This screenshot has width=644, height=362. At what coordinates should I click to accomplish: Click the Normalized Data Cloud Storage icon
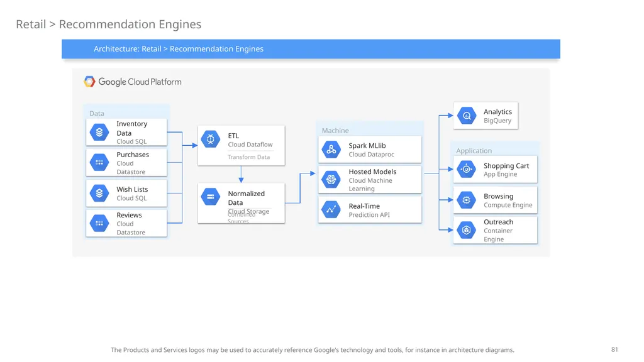tap(211, 197)
